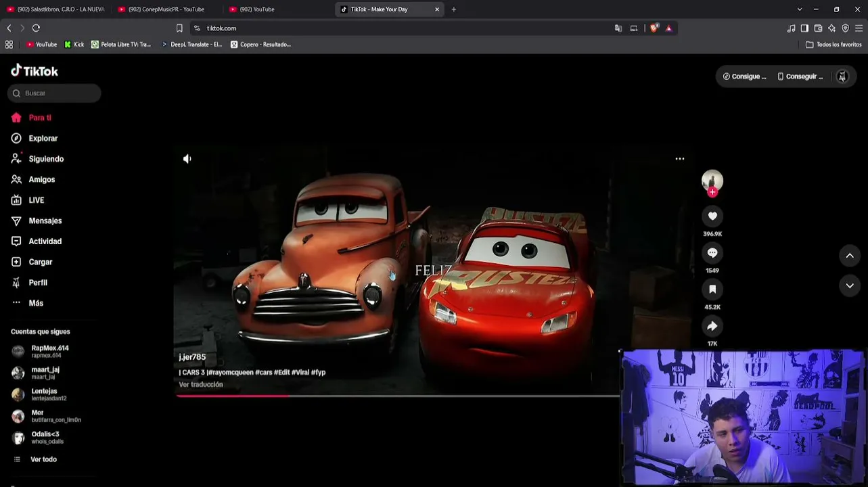Open the Brave Rewards triangle icon

[668, 28]
